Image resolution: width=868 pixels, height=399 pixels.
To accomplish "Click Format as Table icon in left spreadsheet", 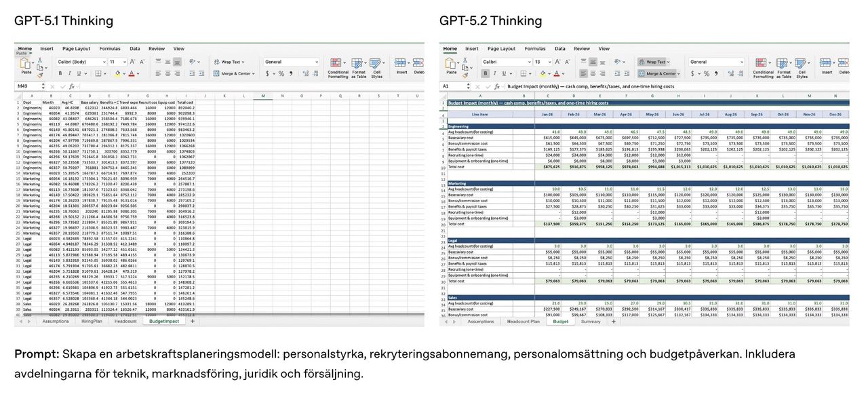I will coord(359,62).
